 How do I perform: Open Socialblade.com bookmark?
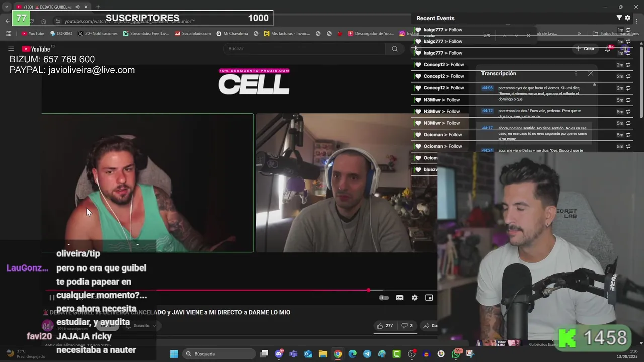coord(193,34)
